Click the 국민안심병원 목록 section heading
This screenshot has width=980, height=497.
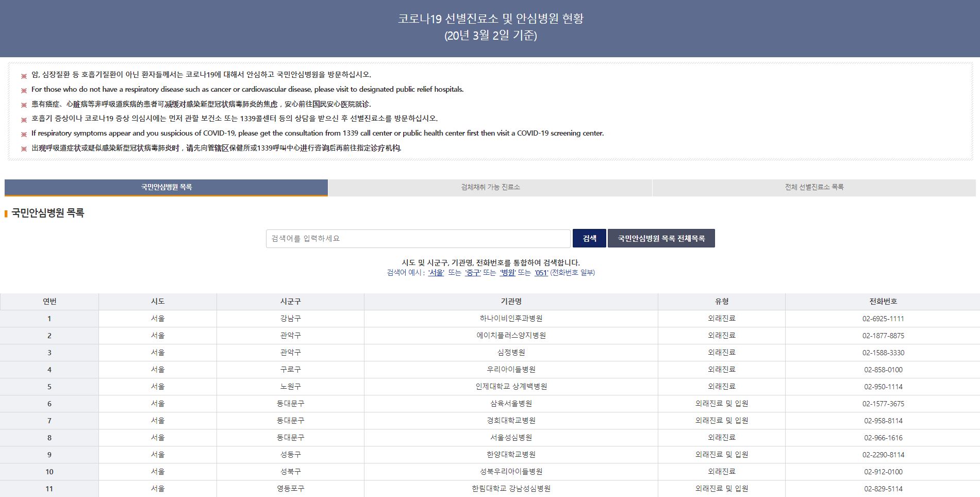tap(47, 213)
